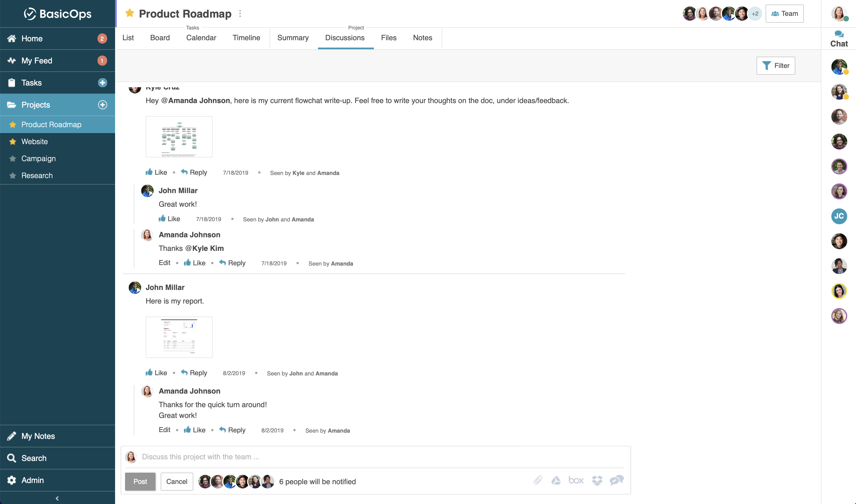Switch to the Timeline tab
The width and height of the screenshot is (856, 504).
[246, 38]
